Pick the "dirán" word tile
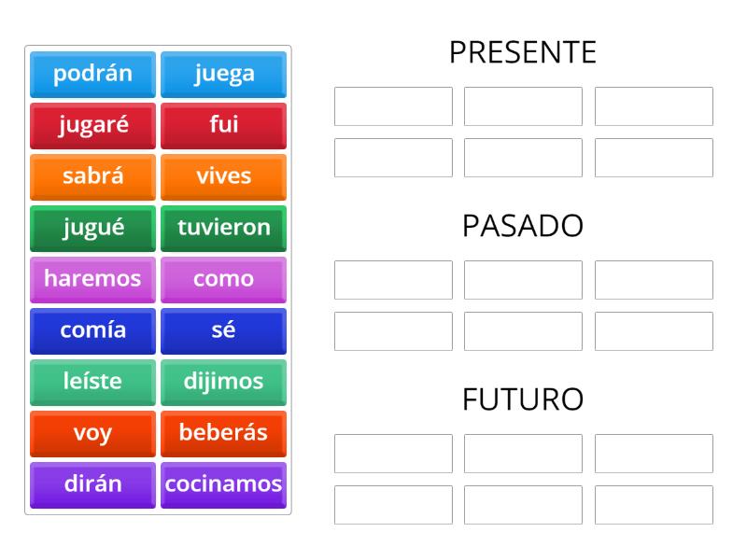Image resolution: width=747 pixels, height=560 pixels. click(92, 484)
